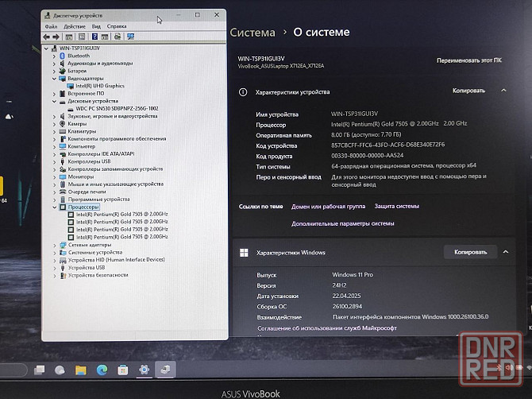
Task: Click the Device Manager taskbar icon
Action: point(165,370)
